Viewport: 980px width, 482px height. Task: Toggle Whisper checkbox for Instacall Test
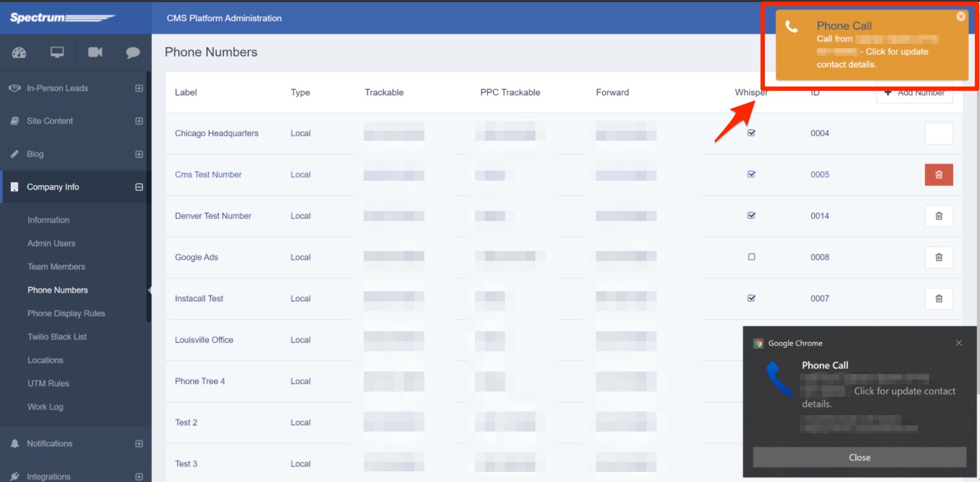[752, 298]
